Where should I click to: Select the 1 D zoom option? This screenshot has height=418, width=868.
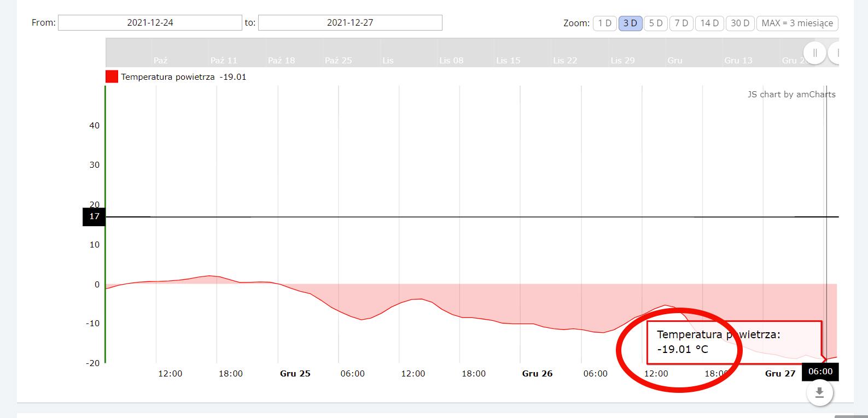coord(604,23)
